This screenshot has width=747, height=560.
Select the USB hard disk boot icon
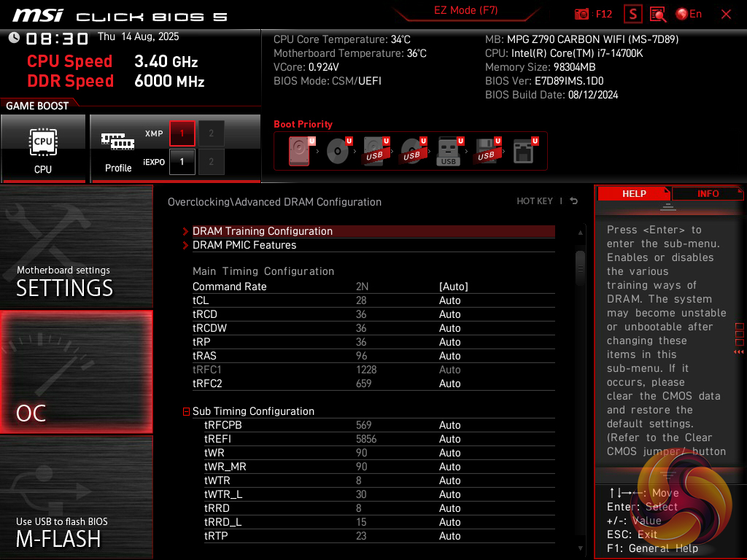coord(376,151)
